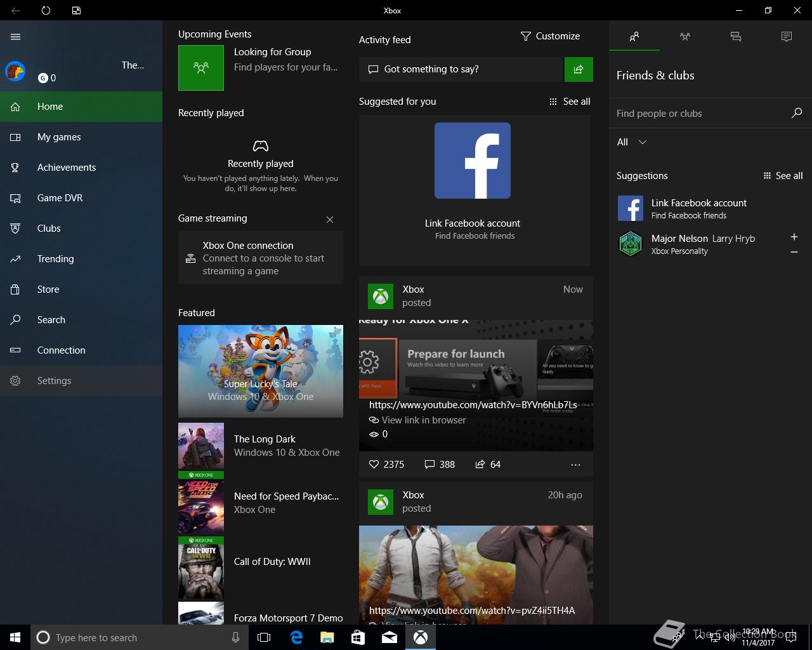
Task: Click the 1:29 AM 11/4/2017 taskbar clock
Action: coord(758,637)
